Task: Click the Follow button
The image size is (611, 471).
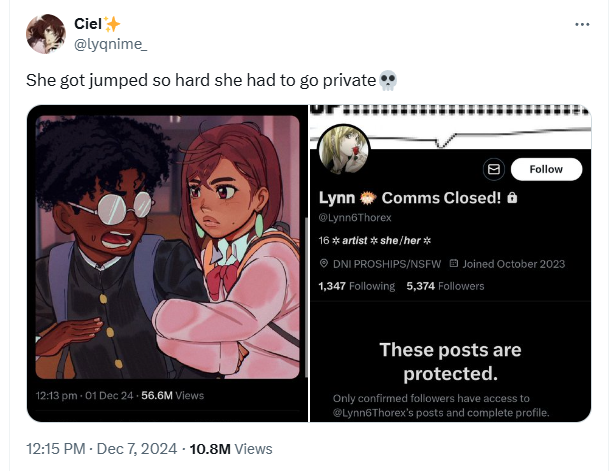Action: 546,169
